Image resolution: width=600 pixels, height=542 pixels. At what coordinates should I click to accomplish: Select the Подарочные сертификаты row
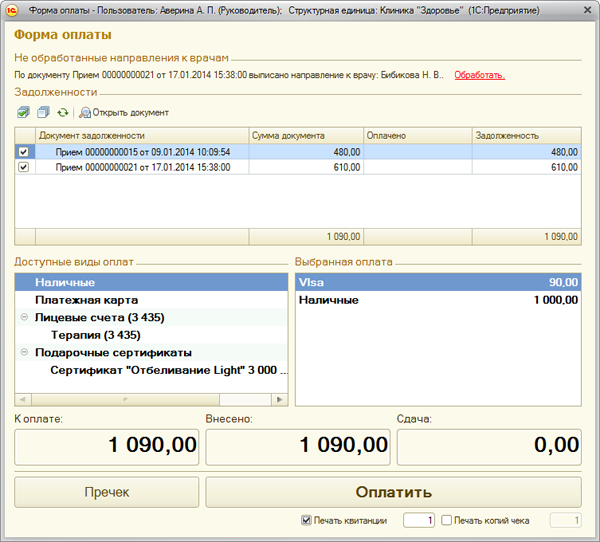pyautogui.click(x=152, y=353)
